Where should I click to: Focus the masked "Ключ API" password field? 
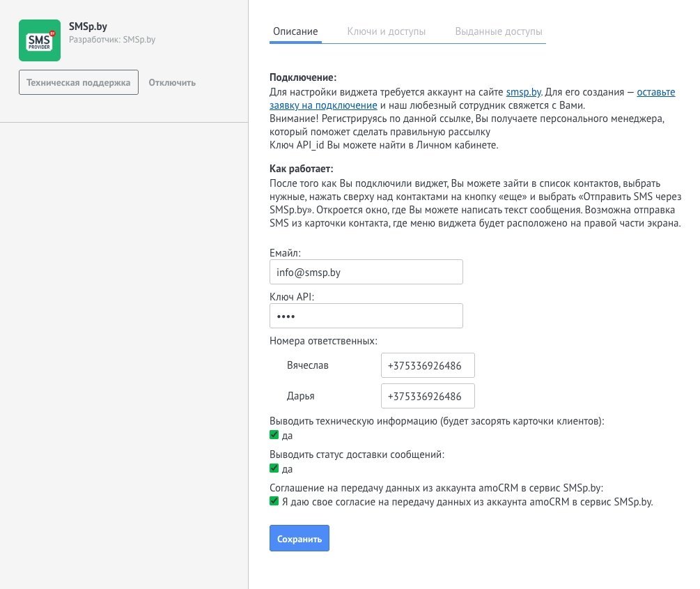click(366, 315)
